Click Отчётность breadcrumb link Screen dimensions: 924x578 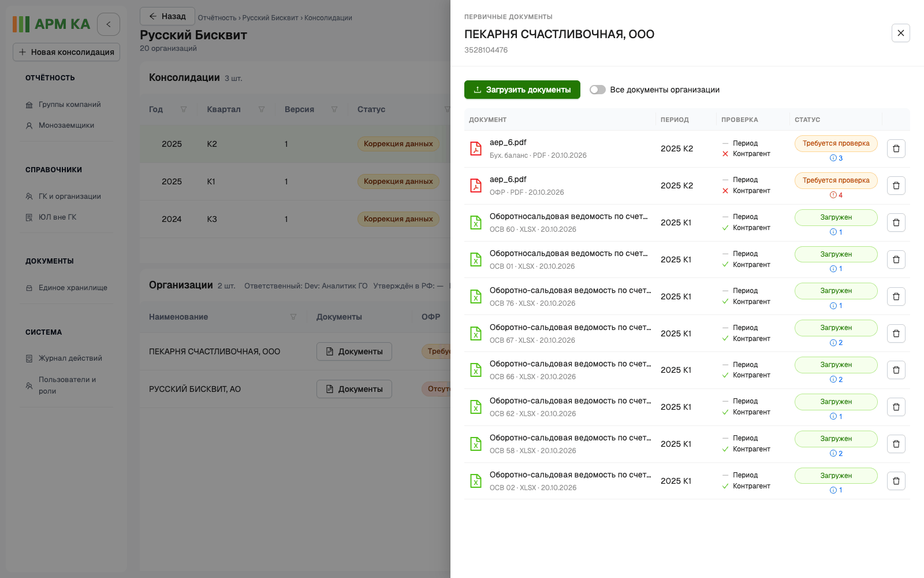(217, 18)
